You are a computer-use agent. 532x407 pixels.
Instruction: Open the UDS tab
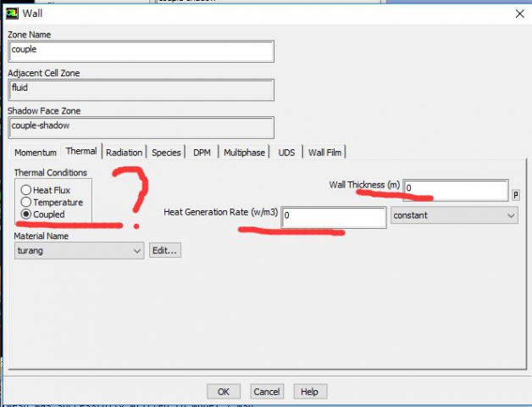(286, 153)
